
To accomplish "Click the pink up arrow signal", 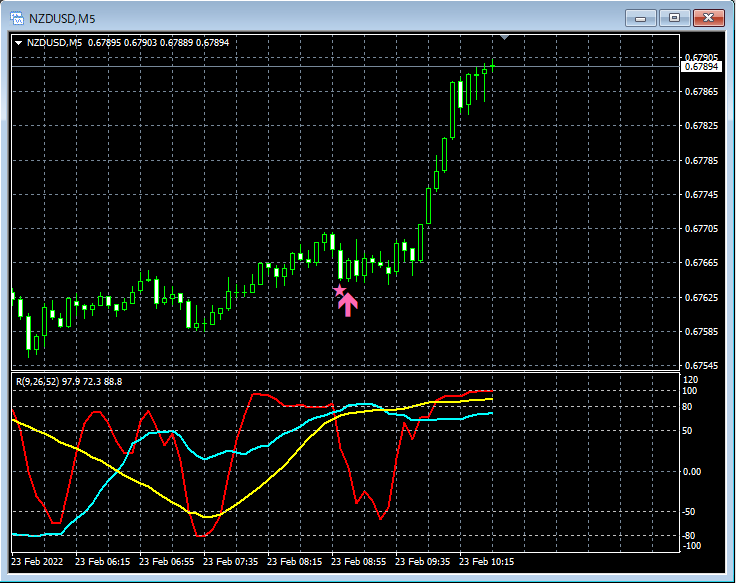I will point(348,305).
